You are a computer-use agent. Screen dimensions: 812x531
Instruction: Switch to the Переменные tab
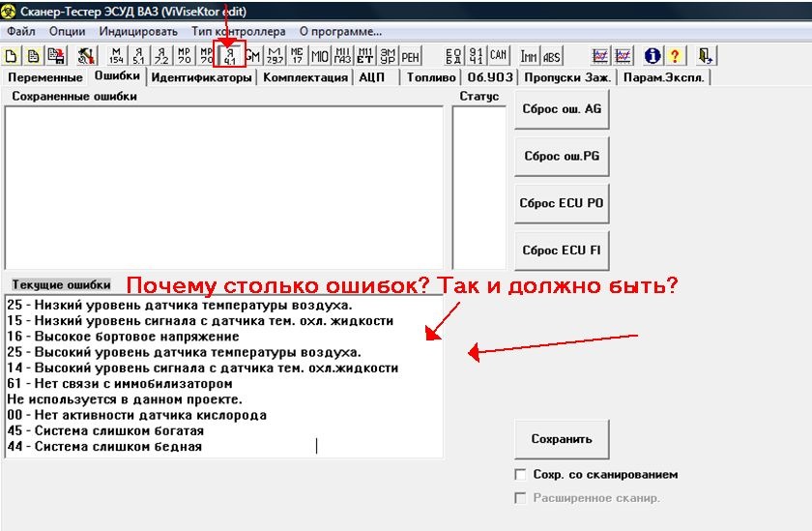[45, 77]
